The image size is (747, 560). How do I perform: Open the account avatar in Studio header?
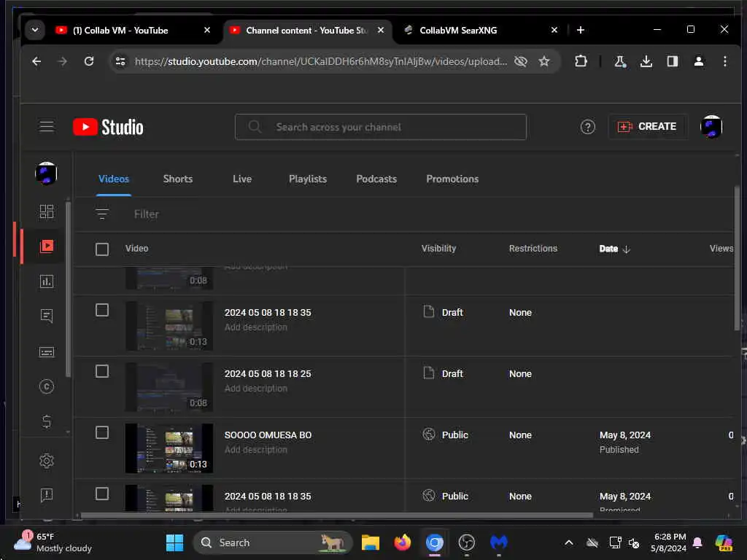pyautogui.click(x=711, y=127)
